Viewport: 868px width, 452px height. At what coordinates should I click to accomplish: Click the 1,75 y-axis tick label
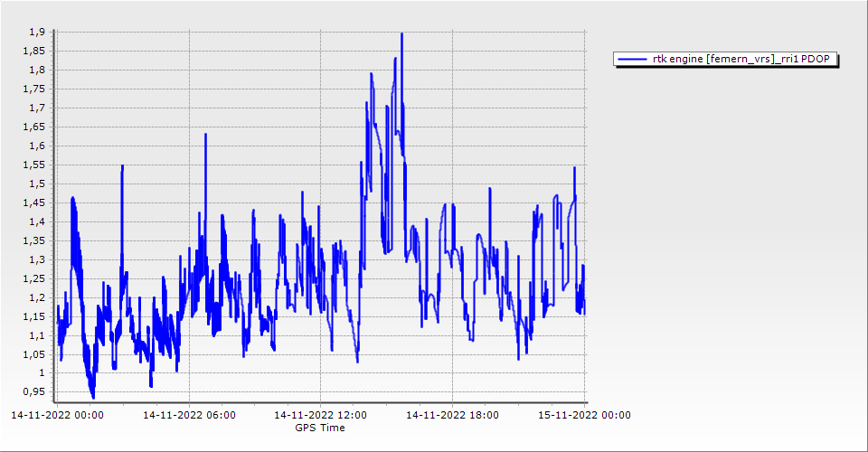33,89
